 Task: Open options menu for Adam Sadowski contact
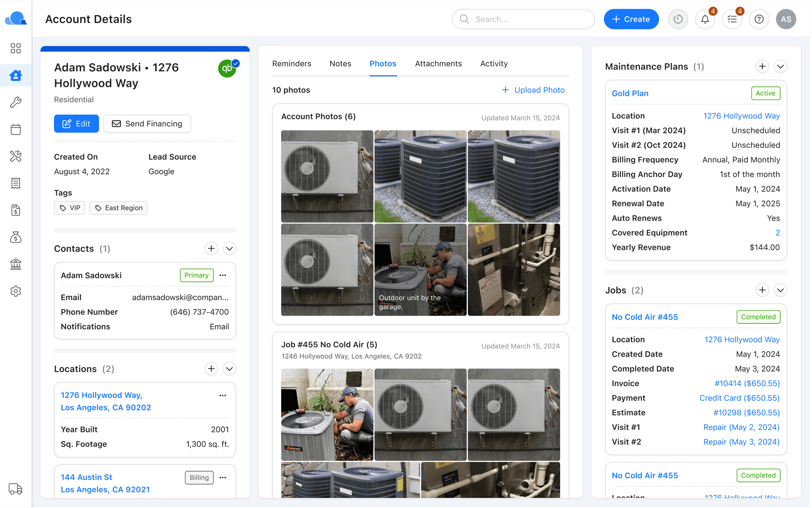pos(223,275)
